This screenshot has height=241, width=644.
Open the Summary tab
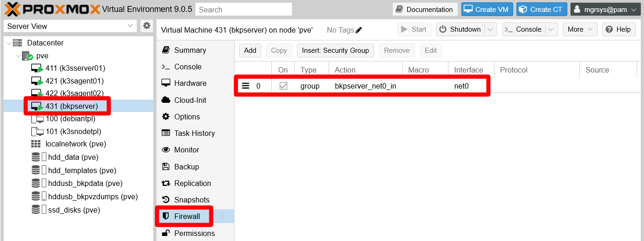[195, 50]
